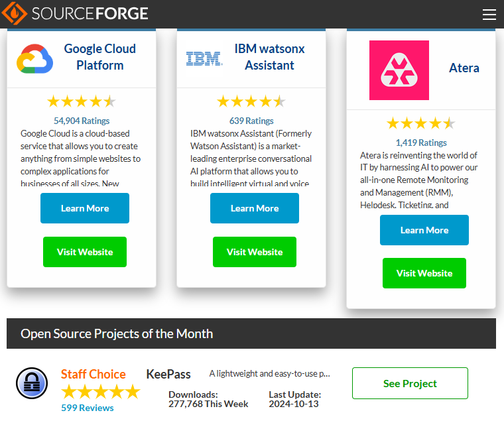This screenshot has width=504, height=421.
Task: Click Learn More for IBM watsonx Assistant
Action: click(255, 208)
